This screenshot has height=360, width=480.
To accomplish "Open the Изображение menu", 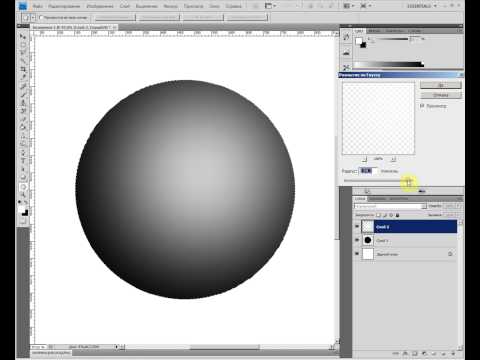I will pos(100,6).
